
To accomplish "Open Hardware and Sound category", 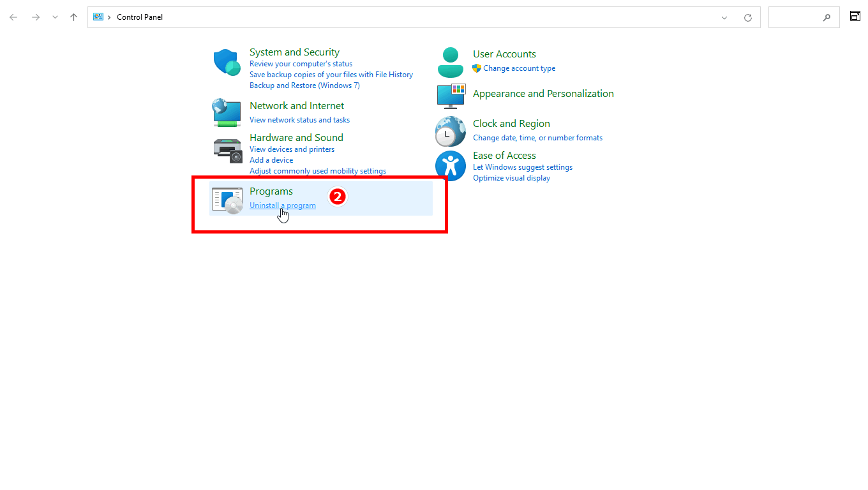I will click(296, 138).
